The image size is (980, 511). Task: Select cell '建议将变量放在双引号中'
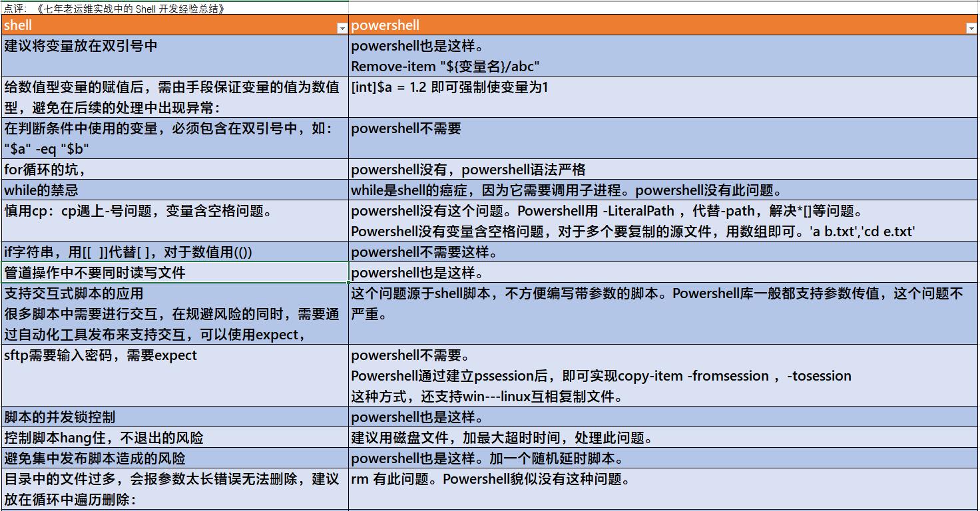(175, 56)
